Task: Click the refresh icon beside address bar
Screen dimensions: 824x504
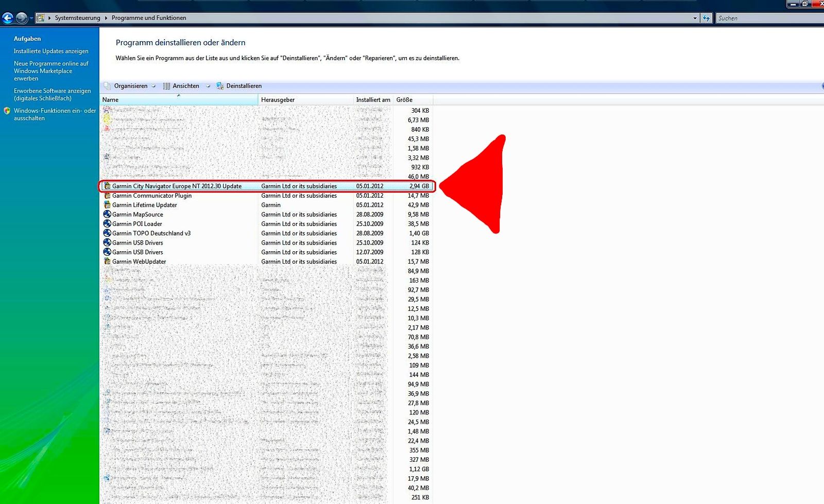Action: pos(706,18)
